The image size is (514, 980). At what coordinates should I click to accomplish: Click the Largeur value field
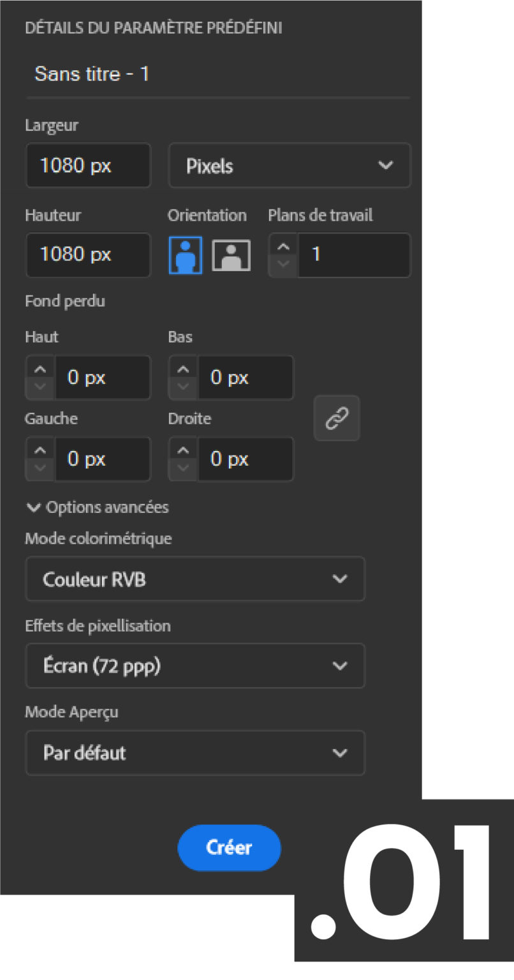tap(88, 165)
